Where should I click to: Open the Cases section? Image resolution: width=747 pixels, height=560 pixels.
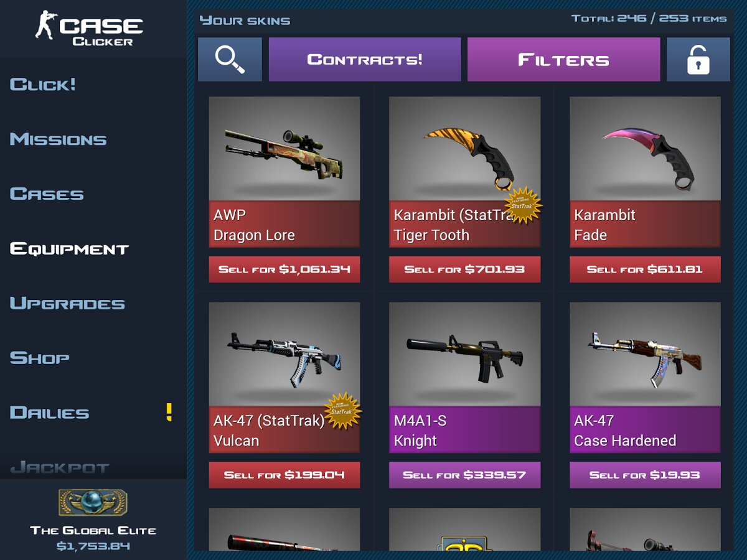point(47,194)
